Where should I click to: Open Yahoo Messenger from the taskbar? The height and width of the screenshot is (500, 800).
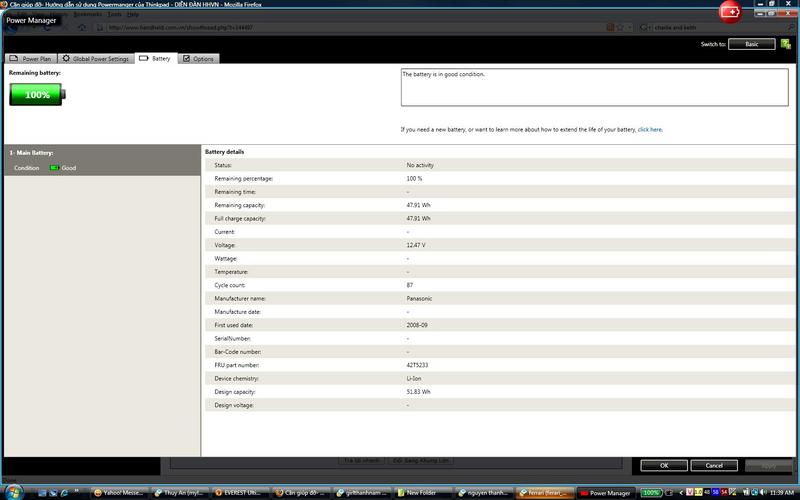pyautogui.click(x=118, y=493)
